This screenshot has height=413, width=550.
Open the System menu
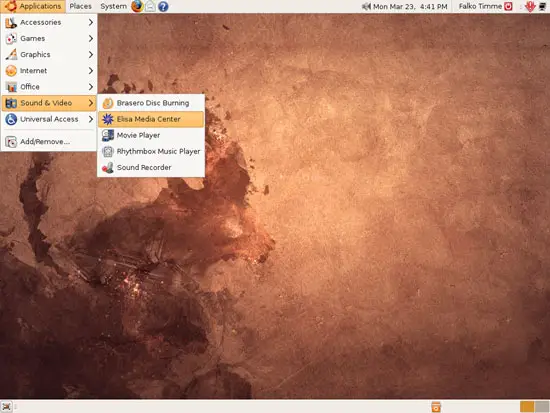point(113,6)
